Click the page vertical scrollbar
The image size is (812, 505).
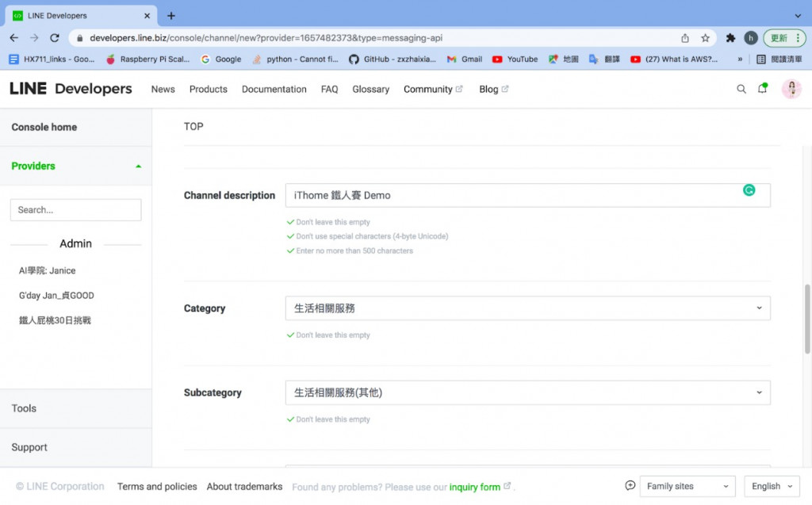(806, 319)
